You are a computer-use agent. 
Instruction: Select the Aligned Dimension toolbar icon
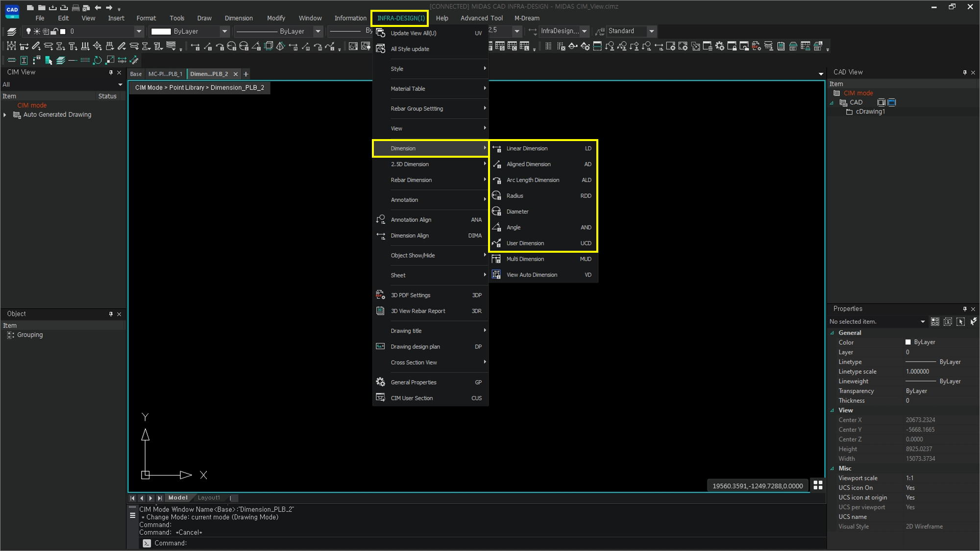(x=207, y=47)
